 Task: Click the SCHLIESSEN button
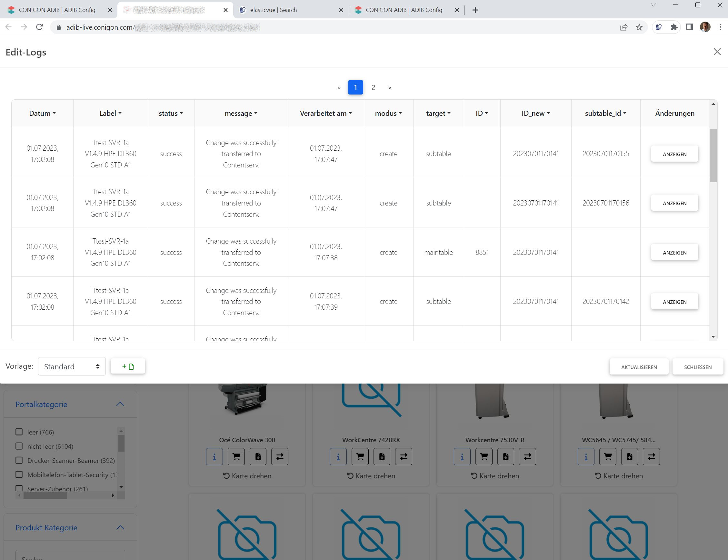pyautogui.click(x=698, y=367)
